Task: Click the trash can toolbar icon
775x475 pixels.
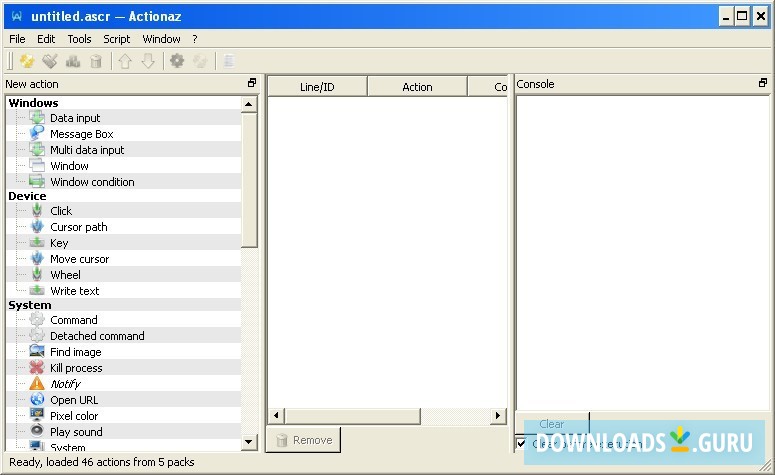Action: click(x=96, y=61)
